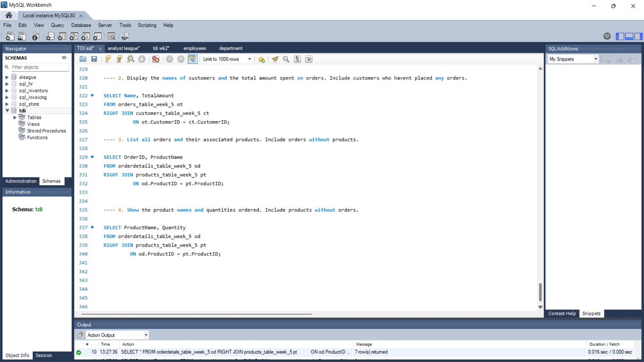The image size is (644, 362).
Task: Open find panel magnifier icon
Action: click(286, 59)
